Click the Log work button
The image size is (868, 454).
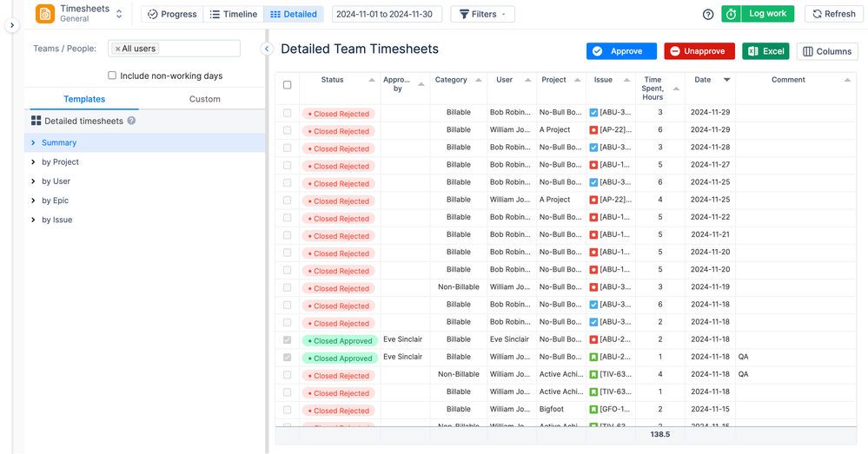767,14
